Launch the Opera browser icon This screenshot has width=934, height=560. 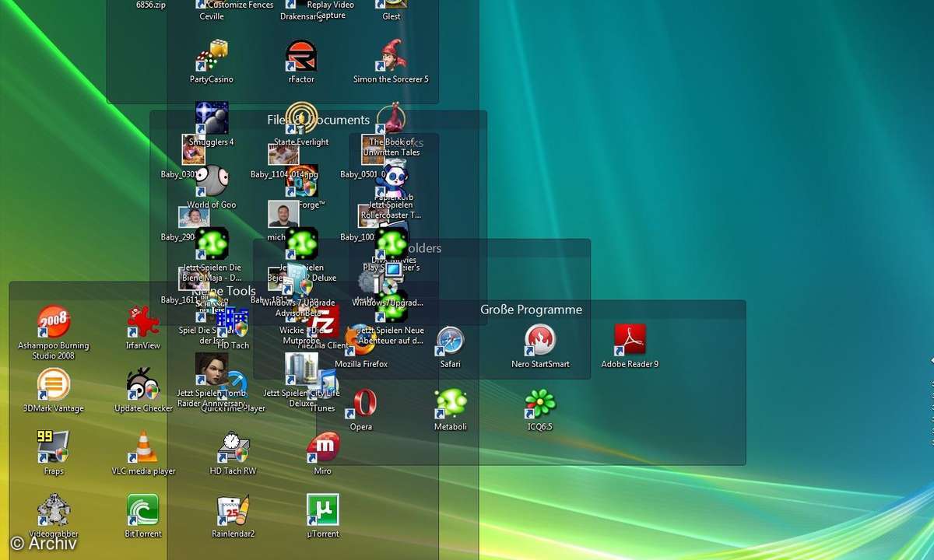(x=361, y=403)
